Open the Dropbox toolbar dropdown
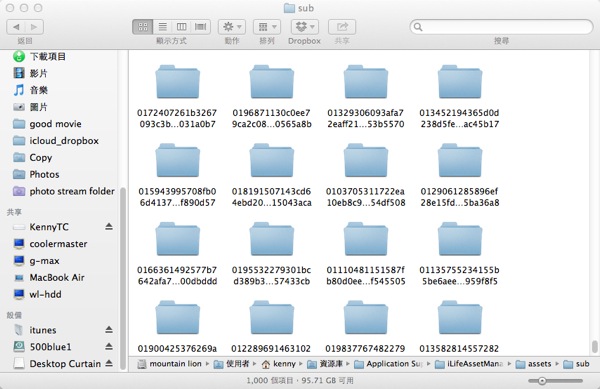600x389 pixels. click(x=305, y=27)
